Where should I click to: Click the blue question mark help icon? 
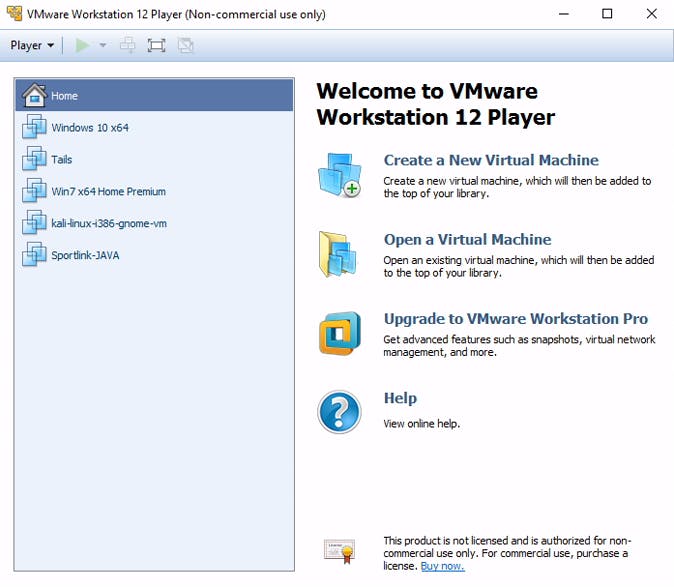[x=340, y=412]
